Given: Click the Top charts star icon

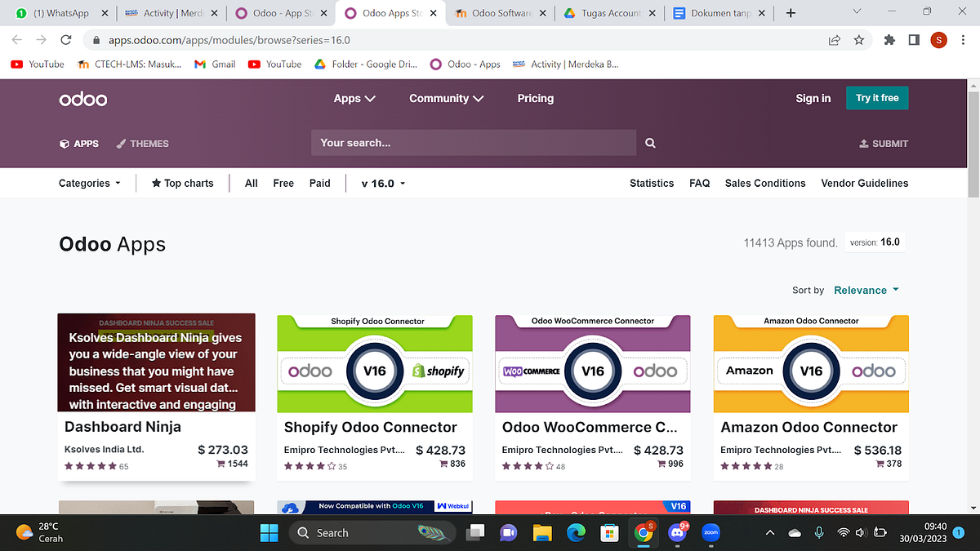Looking at the screenshot, I should pos(157,183).
